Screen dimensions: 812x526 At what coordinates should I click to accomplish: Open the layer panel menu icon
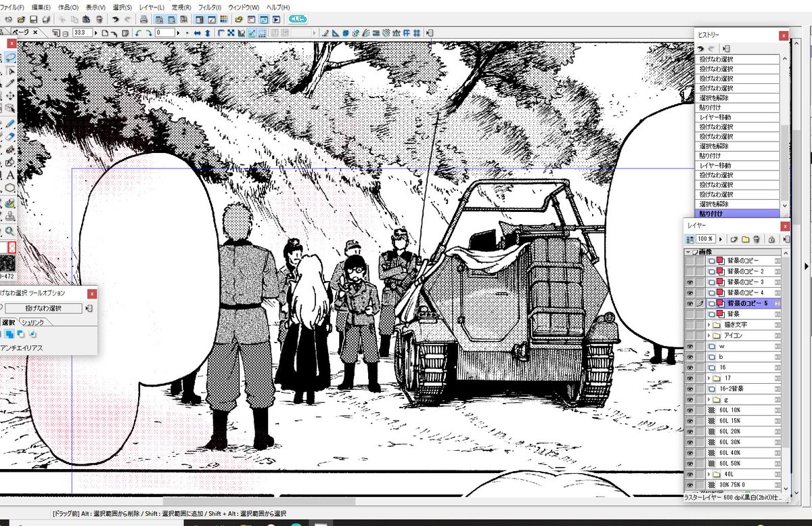coord(786,239)
